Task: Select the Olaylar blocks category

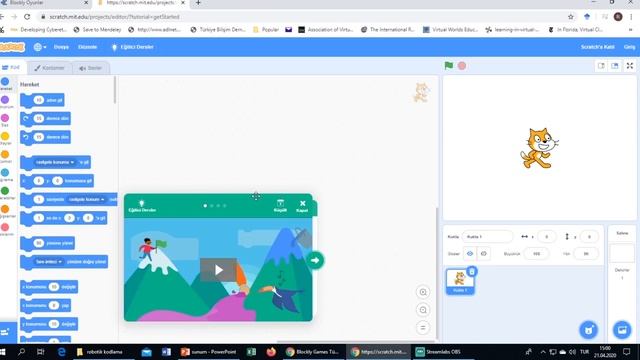Action: 5,139
